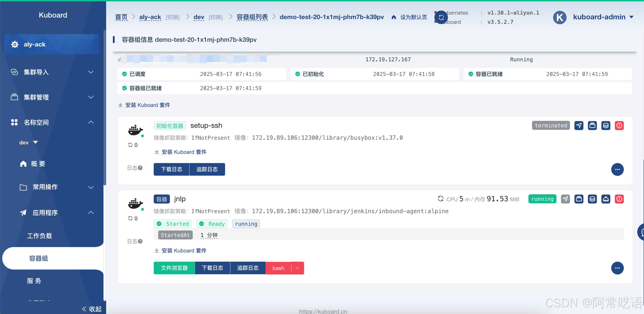Click paper-plane icon on setup-ssh row
The image size is (644, 314).
click(x=579, y=125)
